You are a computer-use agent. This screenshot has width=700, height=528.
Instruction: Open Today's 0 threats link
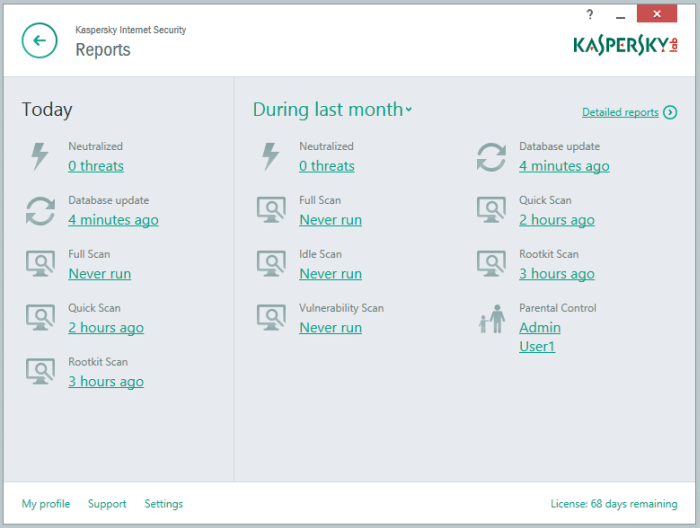click(x=96, y=166)
